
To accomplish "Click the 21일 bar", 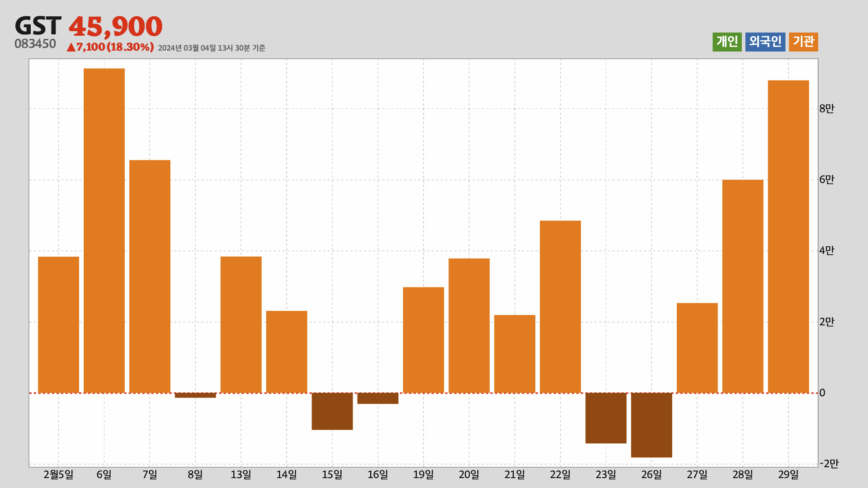I will [514, 354].
